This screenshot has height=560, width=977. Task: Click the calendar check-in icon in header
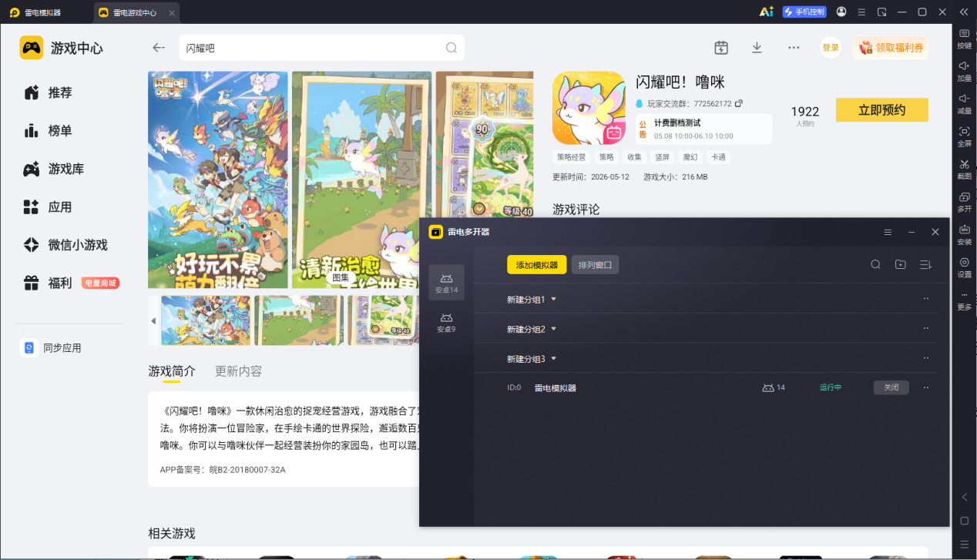coord(721,48)
